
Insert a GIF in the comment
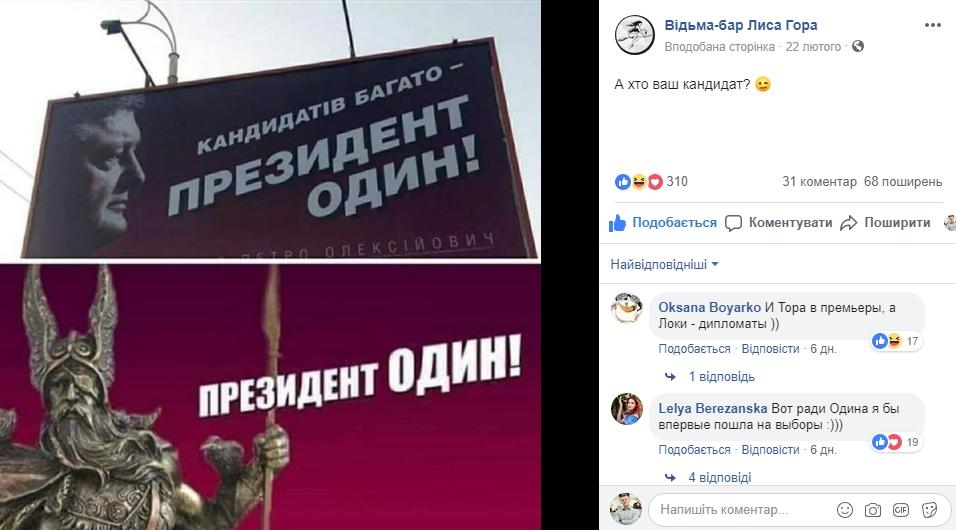tap(901, 510)
